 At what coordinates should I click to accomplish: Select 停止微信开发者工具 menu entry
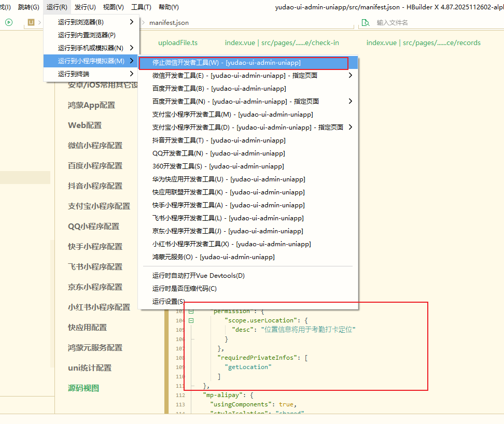(226, 63)
